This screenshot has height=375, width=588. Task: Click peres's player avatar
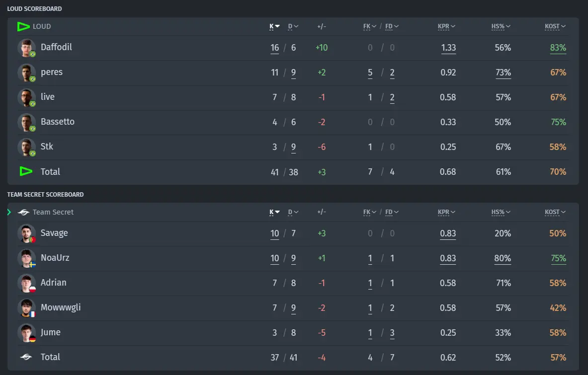point(27,73)
